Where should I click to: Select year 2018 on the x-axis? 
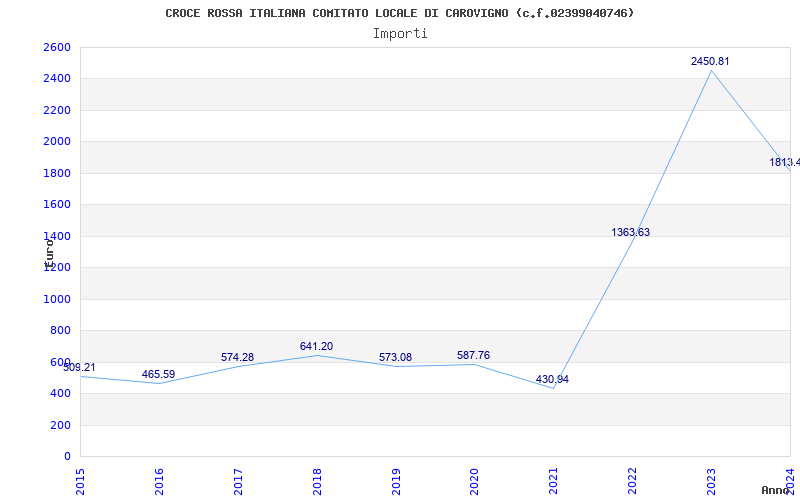coord(317,479)
